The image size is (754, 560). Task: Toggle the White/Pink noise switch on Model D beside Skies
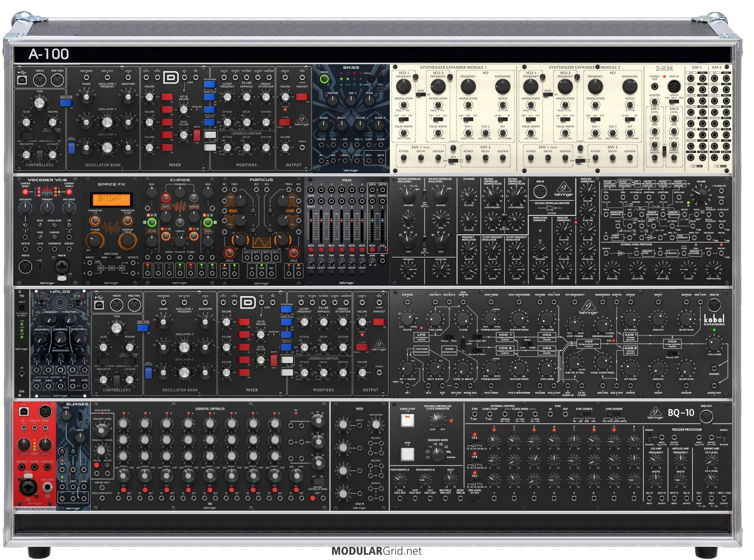(x=196, y=135)
